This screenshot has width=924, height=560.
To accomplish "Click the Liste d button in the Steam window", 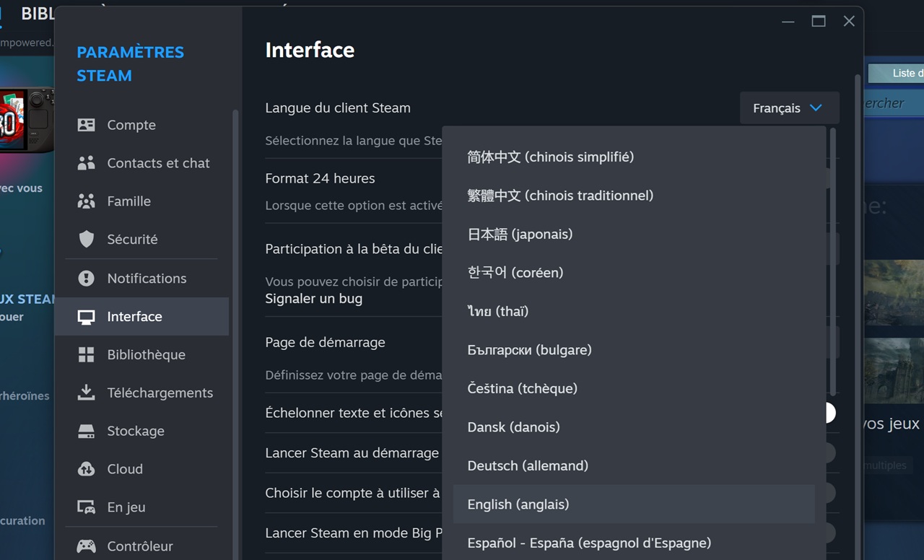I will 896,74.
